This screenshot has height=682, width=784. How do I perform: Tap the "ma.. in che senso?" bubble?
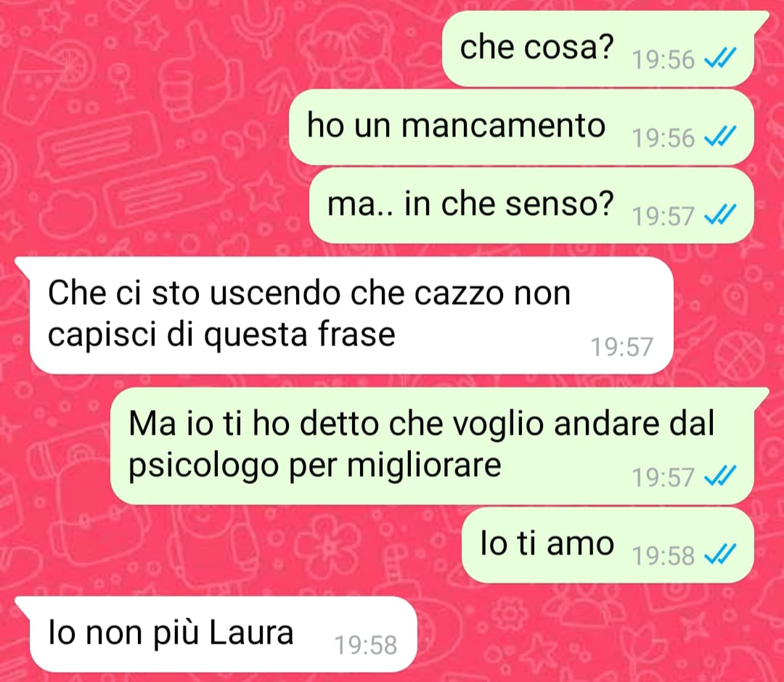531,205
